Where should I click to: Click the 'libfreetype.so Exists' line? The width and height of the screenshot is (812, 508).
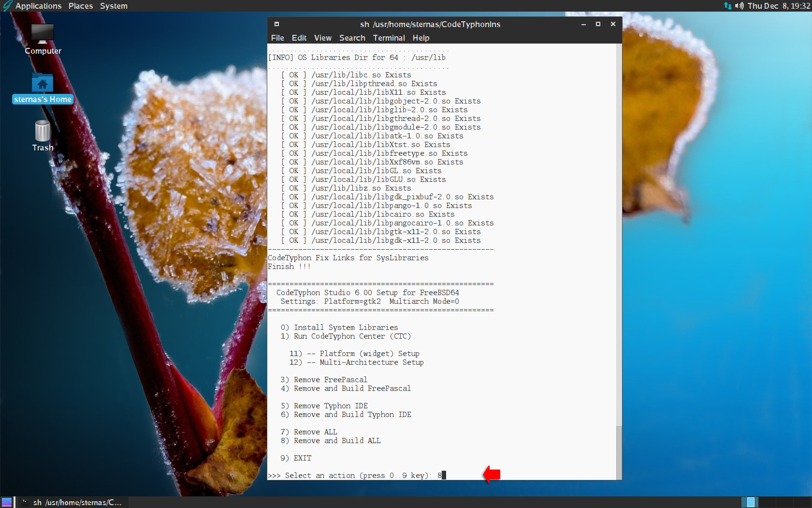point(375,153)
